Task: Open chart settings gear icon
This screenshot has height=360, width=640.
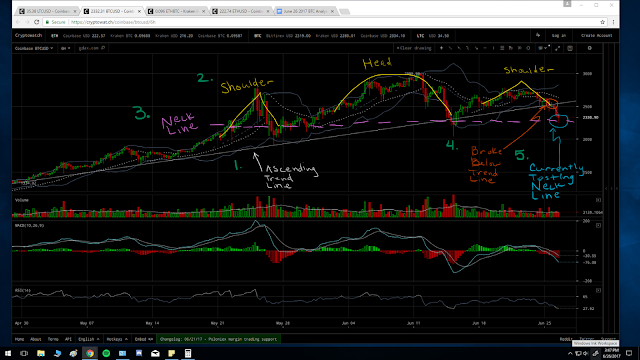Action: (589, 48)
